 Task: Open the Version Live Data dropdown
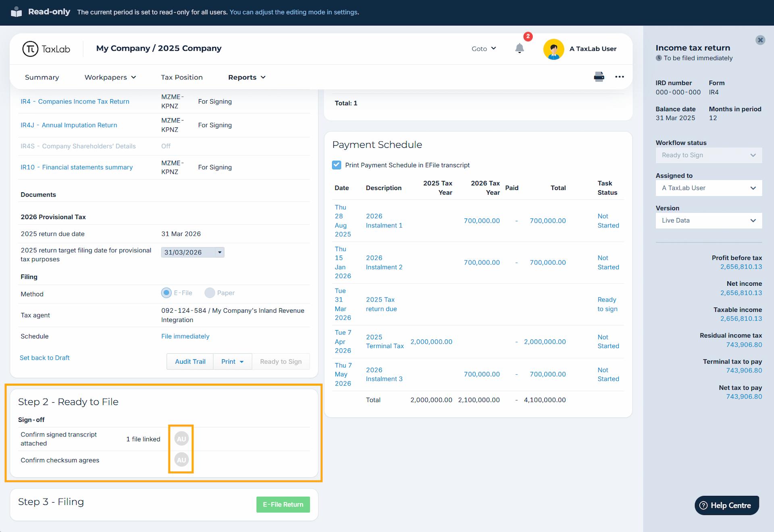coord(709,220)
